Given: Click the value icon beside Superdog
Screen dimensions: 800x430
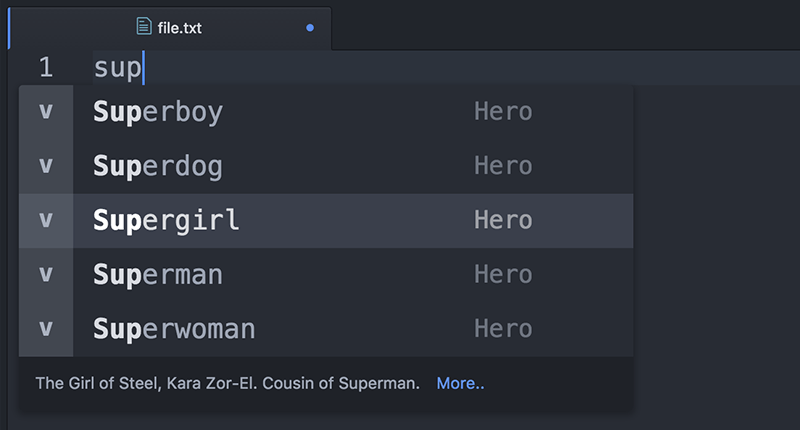Looking at the screenshot, I should click(x=46, y=166).
